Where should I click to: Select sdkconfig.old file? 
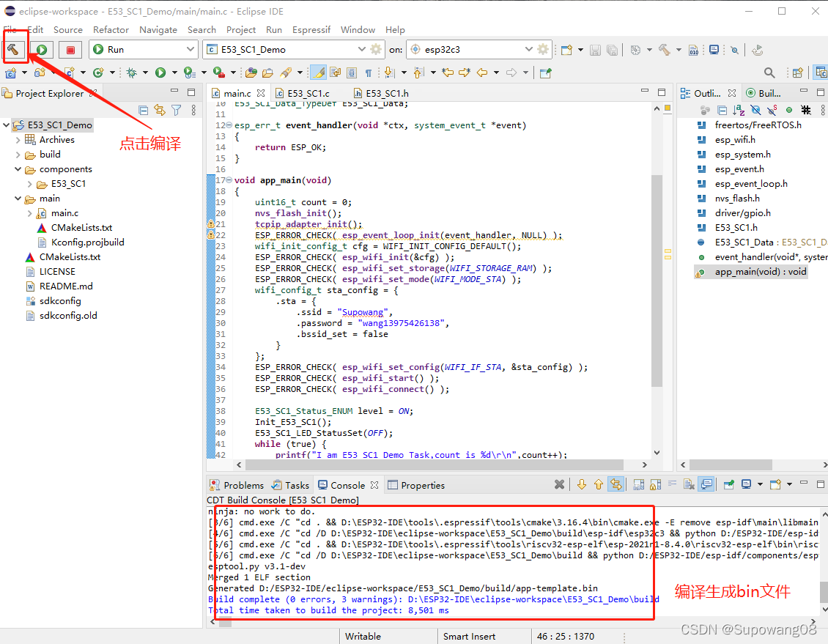pyautogui.click(x=68, y=316)
